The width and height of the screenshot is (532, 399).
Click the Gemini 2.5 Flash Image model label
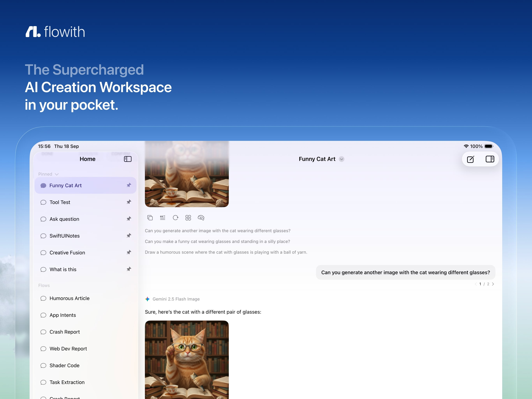[176, 299]
